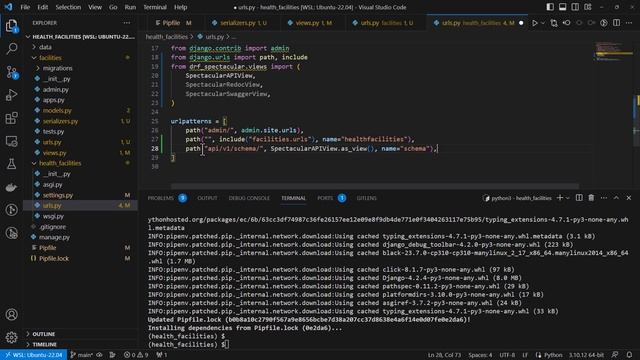This screenshot has height=360, width=640.
Task: Run Python file with the play icon
Action: tap(534, 23)
